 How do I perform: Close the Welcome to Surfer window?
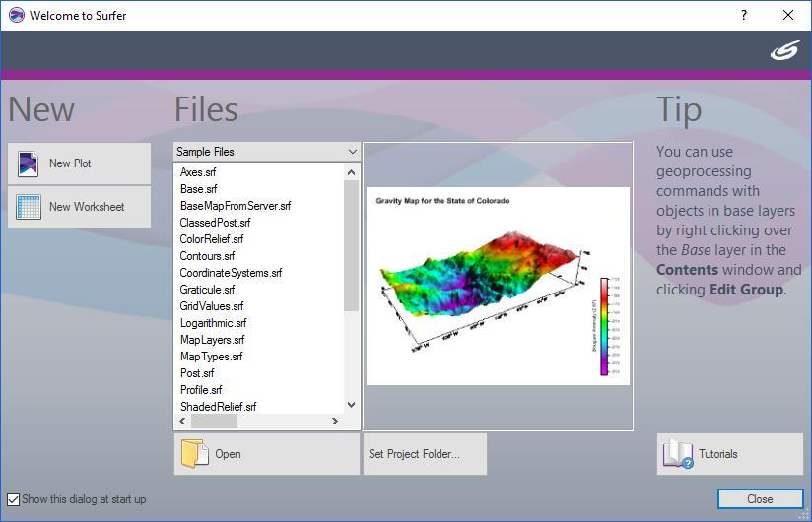(788, 15)
